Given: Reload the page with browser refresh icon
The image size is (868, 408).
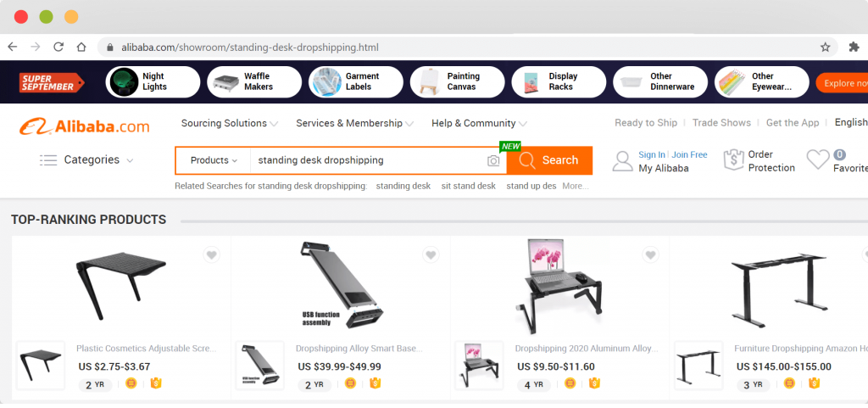Looking at the screenshot, I should (x=58, y=47).
